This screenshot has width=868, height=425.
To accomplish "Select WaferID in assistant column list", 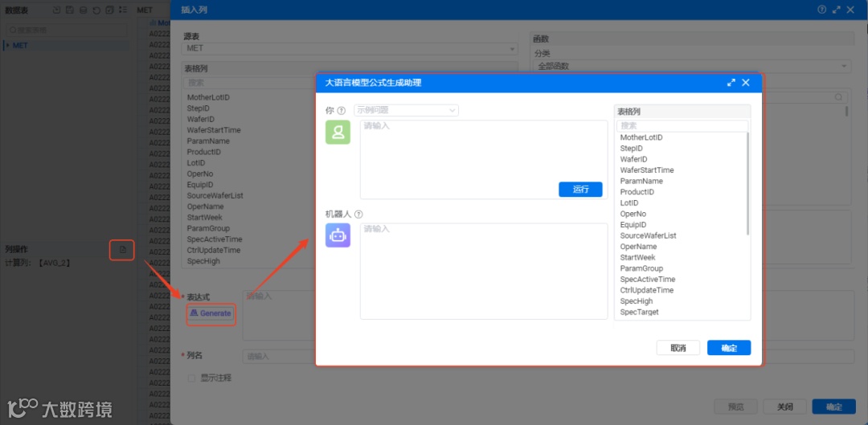I will click(x=633, y=159).
